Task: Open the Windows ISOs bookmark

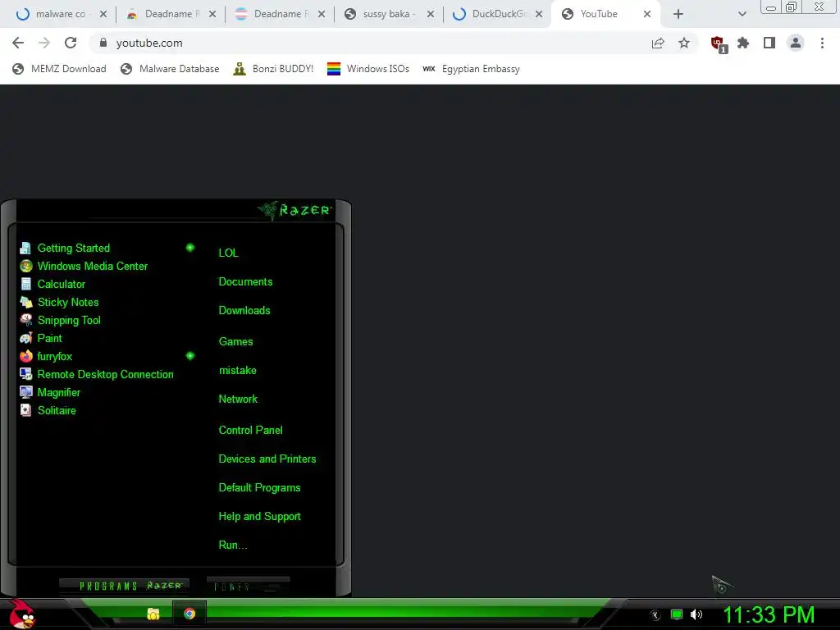Action: [368, 69]
